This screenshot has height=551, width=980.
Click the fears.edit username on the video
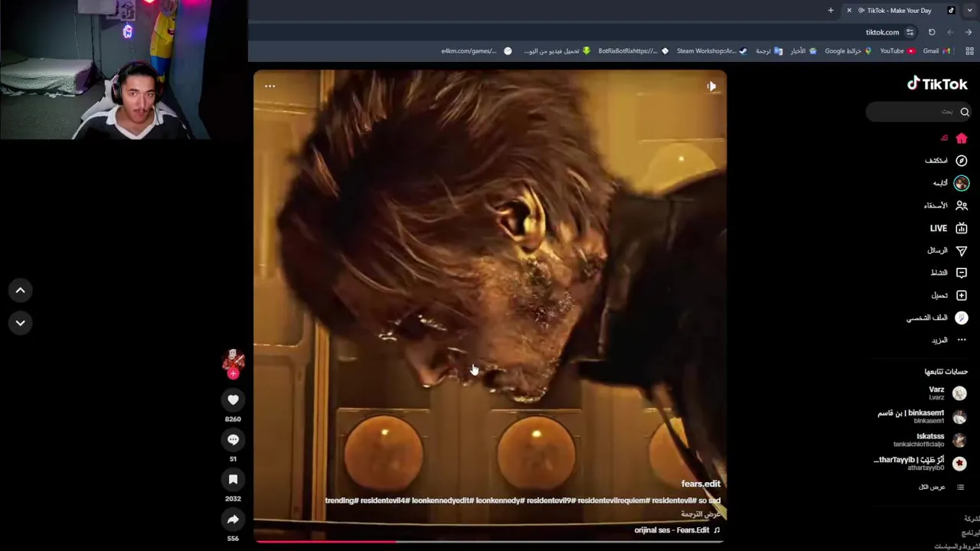pos(701,484)
